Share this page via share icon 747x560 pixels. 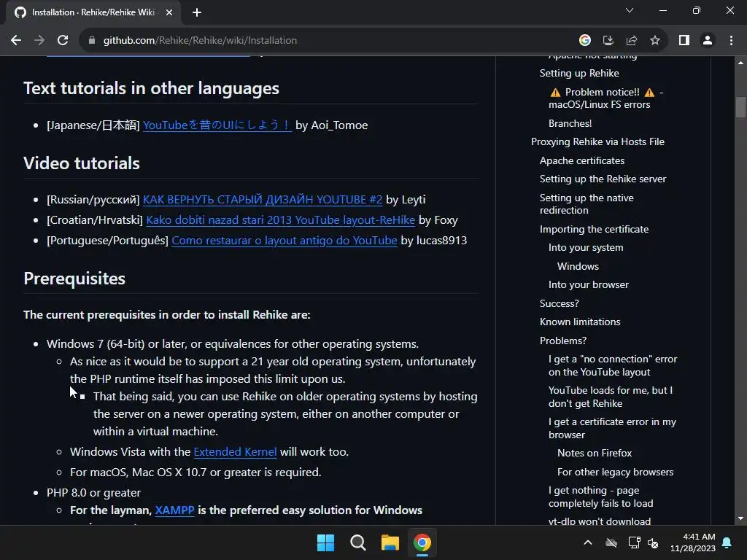tap(632, 41)
